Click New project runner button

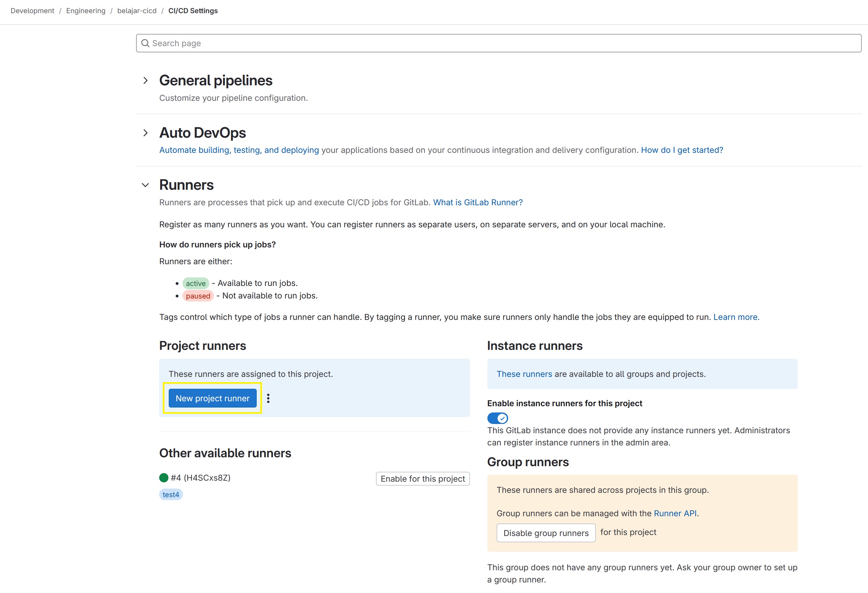(x=213, y=398)
